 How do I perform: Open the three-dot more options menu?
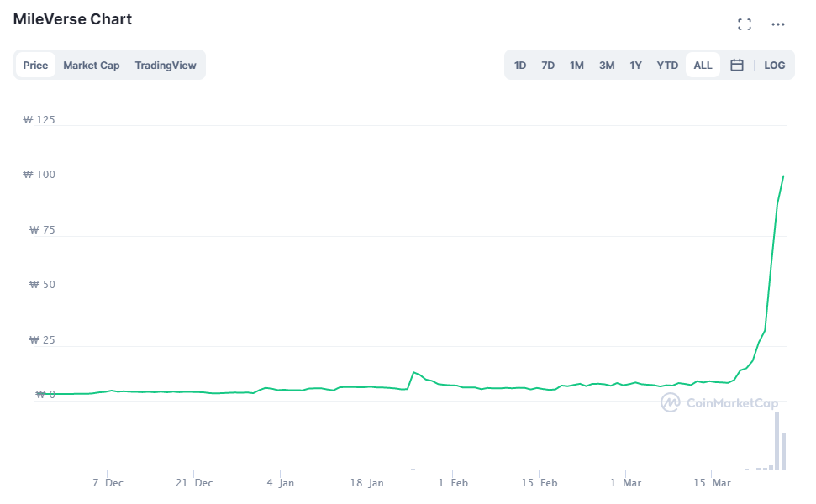coord(778,24)
